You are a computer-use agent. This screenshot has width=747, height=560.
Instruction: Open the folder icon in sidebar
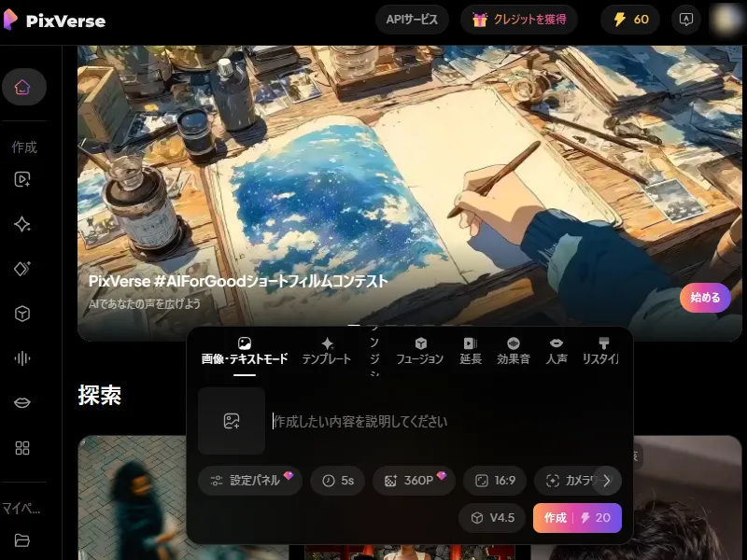(22, 540)
